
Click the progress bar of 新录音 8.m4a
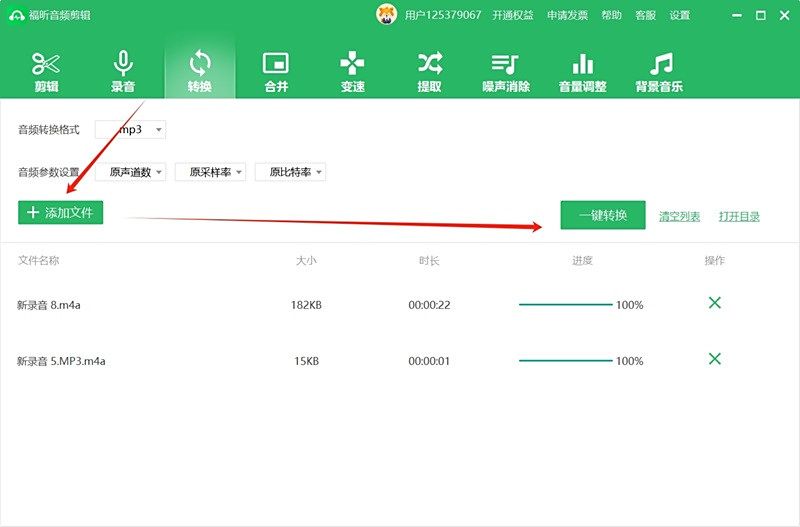pos(565,305)
